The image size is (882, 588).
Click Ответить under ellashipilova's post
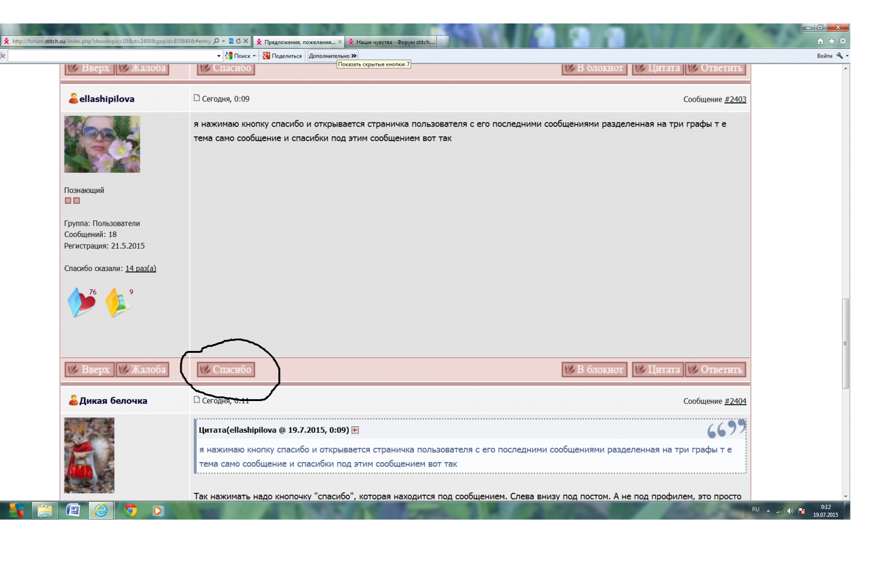[x=716, y=369]
